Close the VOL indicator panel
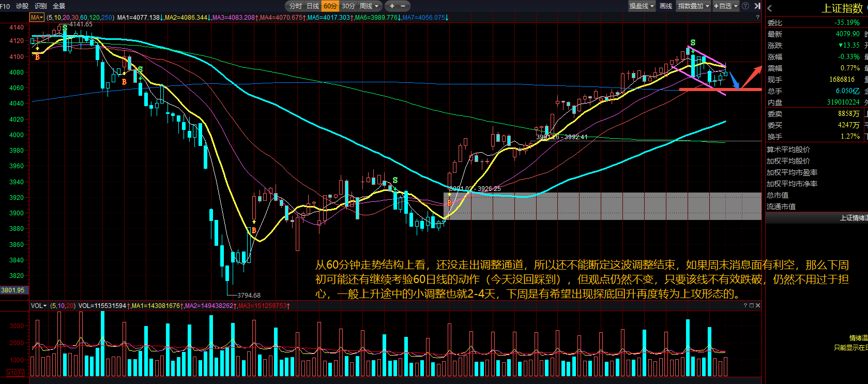Viewport: 868px width, 384px height. [758, 305]
